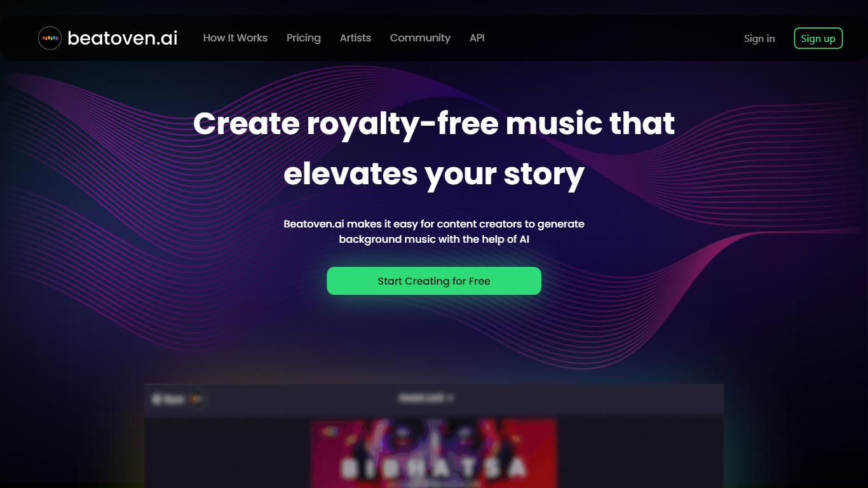The width and height of the screenshot is (868, 488).
Task: Click the chevron next to preview title
Action: point(450,398)
